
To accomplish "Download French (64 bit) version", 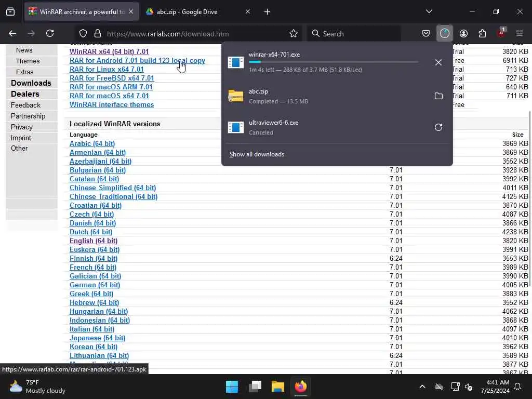I will (x=93, y=267).
